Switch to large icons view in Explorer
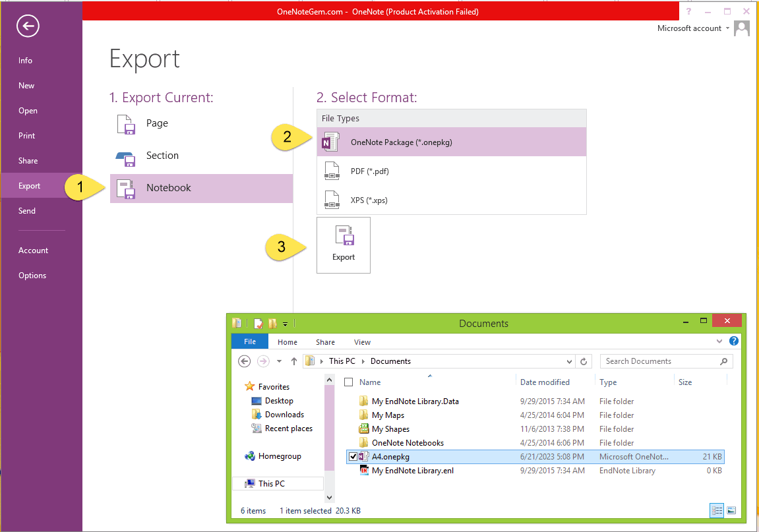Viewport: 759px width, 532px height. point(731,510)
